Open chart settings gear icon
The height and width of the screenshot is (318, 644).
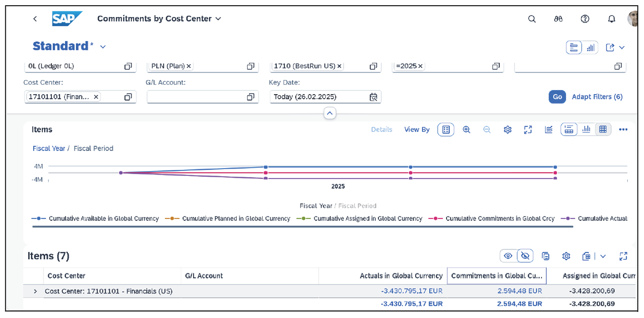click(508, 129)
